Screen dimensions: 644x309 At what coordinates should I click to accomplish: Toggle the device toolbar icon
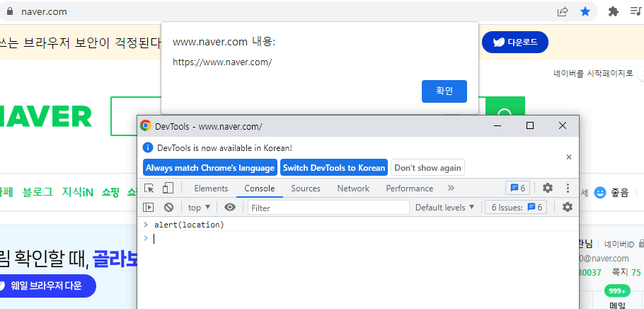tap(168, 189)
